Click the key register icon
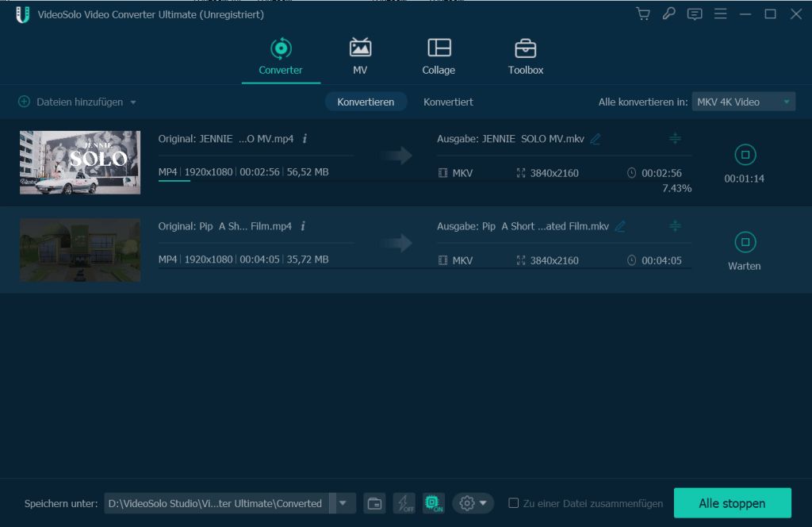812x527 pixels. coord(668,14)
